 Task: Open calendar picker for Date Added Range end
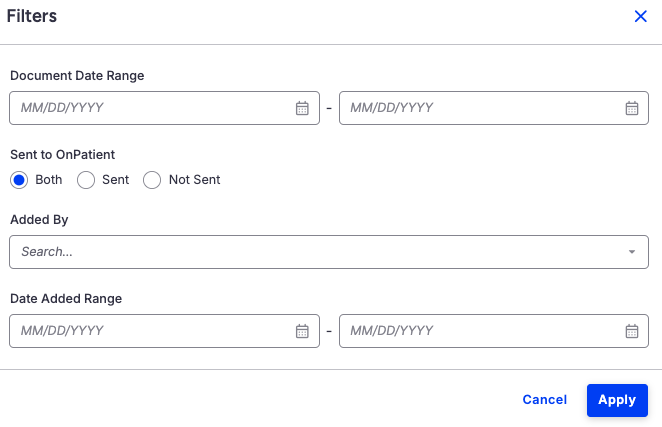[632, 331]
